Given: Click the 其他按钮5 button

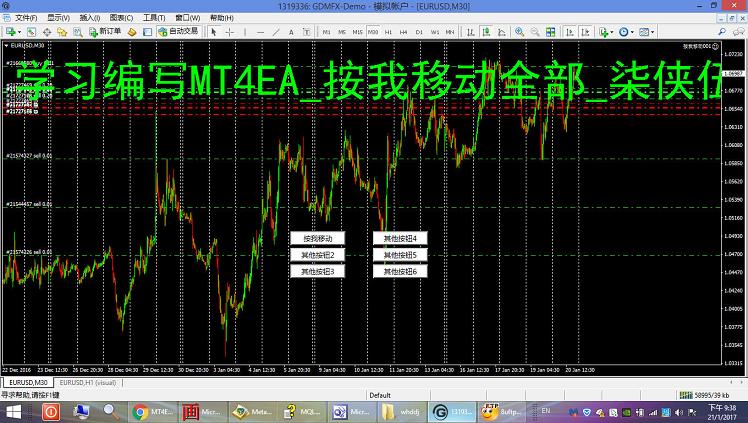Looking at the screenshot, I should pos(400,255).
